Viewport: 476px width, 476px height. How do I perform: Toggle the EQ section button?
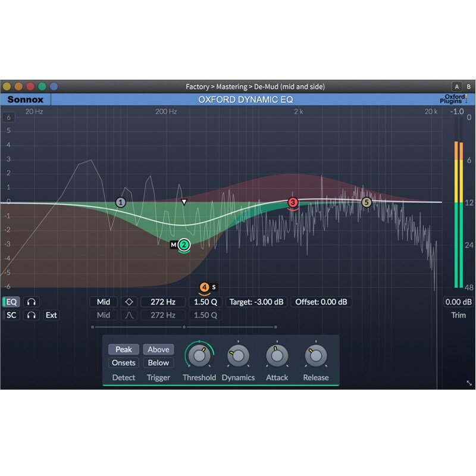point(12,302)
